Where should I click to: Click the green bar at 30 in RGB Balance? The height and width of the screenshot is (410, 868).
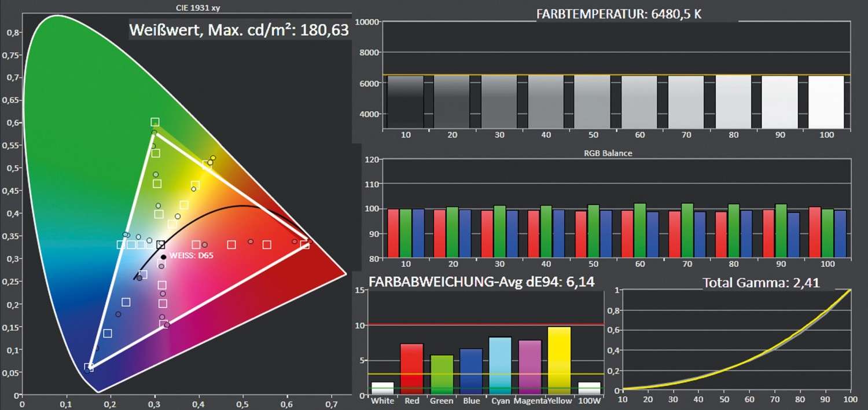point(499,232)
